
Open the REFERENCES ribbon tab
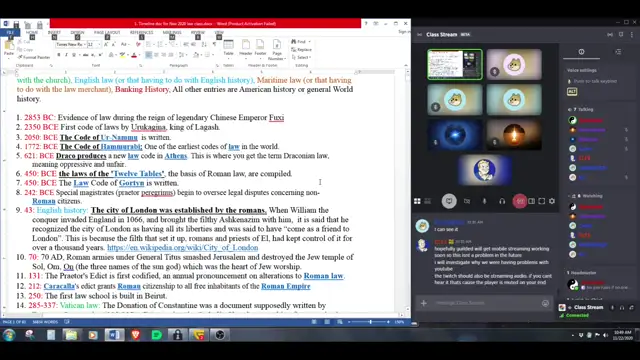point(141,32)
